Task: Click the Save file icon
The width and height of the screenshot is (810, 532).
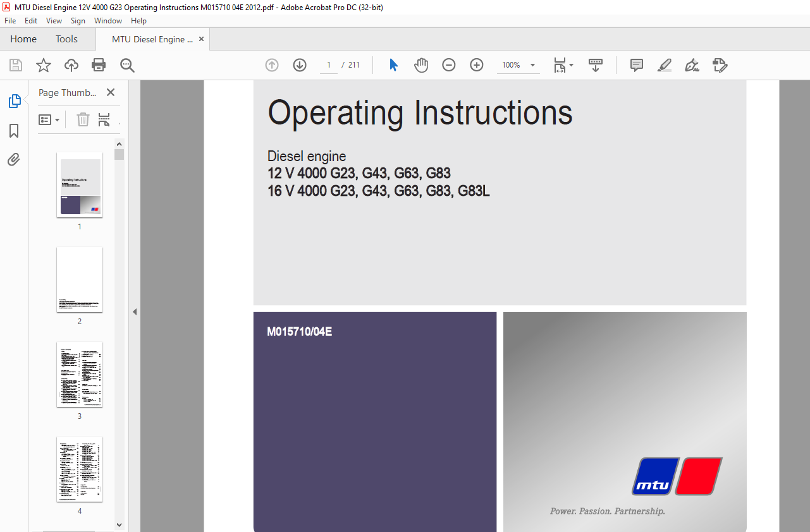Action: [x=16, y=65]
